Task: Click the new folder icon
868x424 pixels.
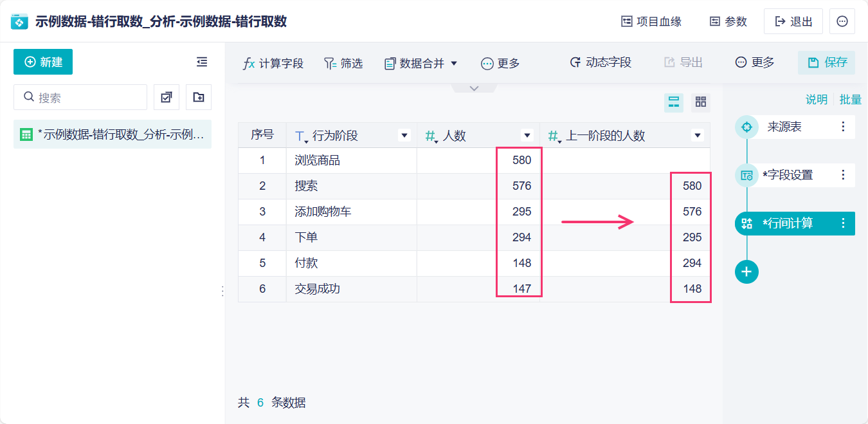Action: tap(199, 97)
